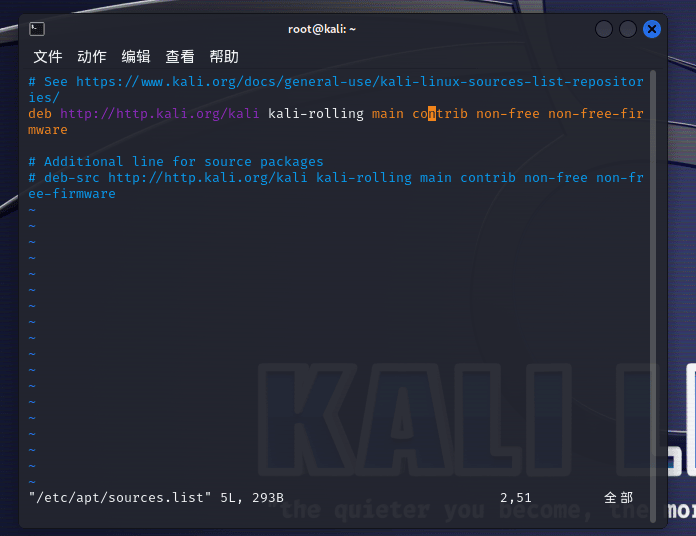696x536 pixels.
Task: Click the highlighted cursor in the word contrib
Action: click(x=432, y=114)
